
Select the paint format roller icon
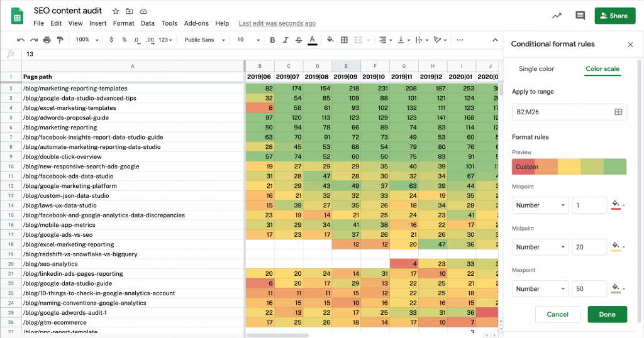tap(60, 40)
